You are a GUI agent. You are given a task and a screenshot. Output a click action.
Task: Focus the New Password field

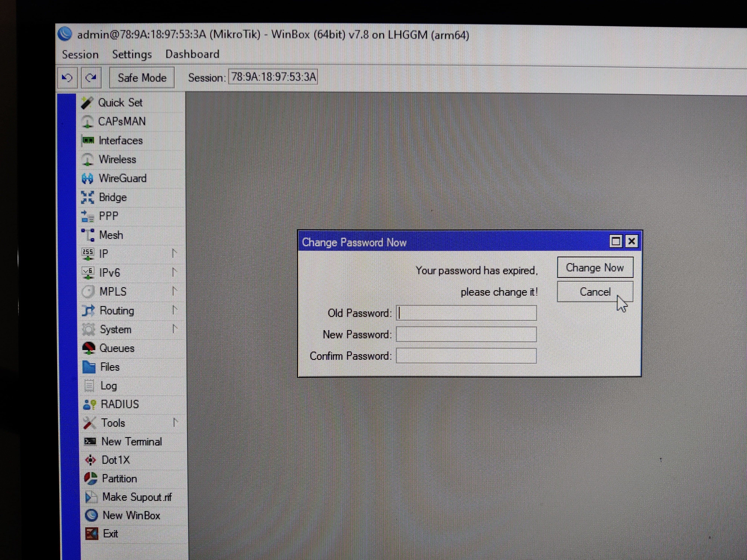point(466,334)
